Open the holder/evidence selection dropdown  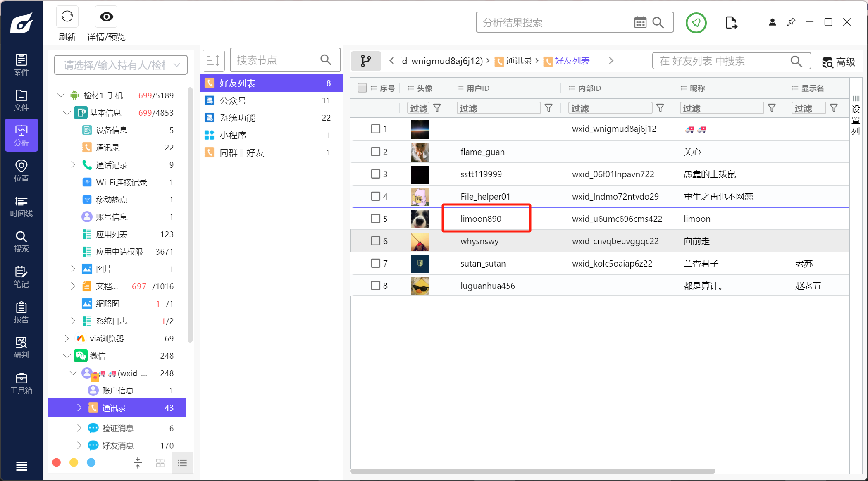[x=120, y=65]
